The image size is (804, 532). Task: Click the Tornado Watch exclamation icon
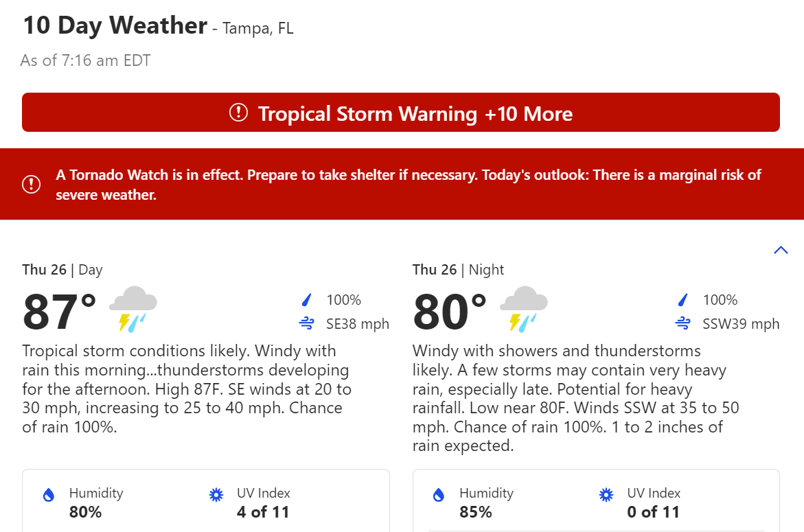coord(32,184)
